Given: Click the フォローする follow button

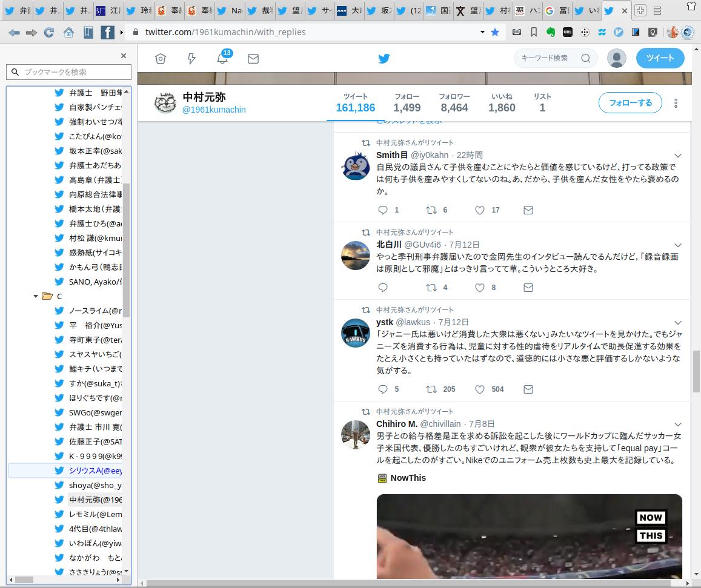Looking at the screenshot, I should (x=630, y=103).
